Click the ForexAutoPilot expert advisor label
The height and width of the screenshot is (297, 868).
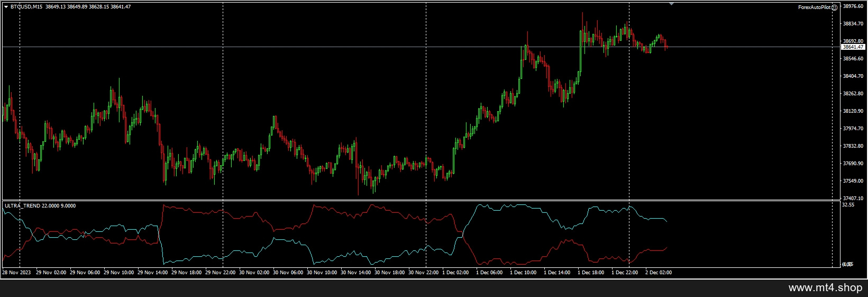[x=815, y=7]
